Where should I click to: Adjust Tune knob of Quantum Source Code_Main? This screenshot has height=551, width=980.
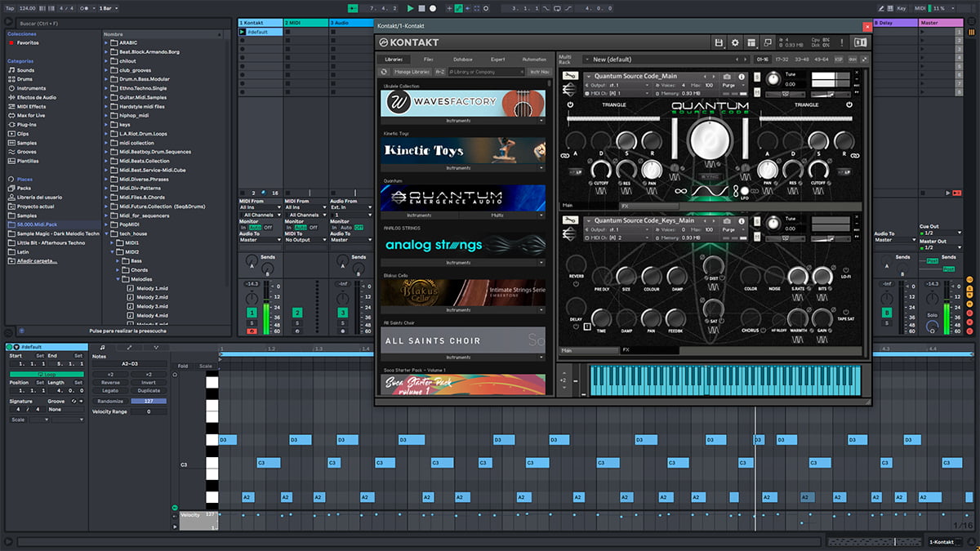coord(773,79)
